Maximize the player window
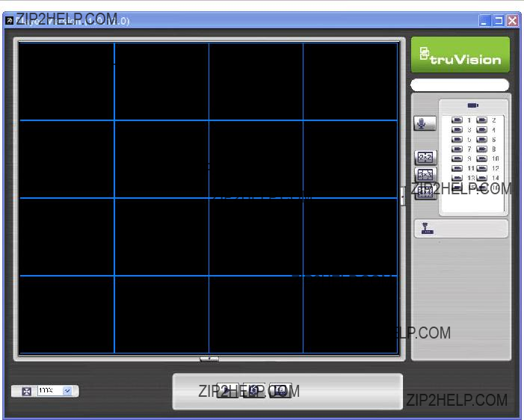This screenshot has width=524, height=420. click(499, 21)
